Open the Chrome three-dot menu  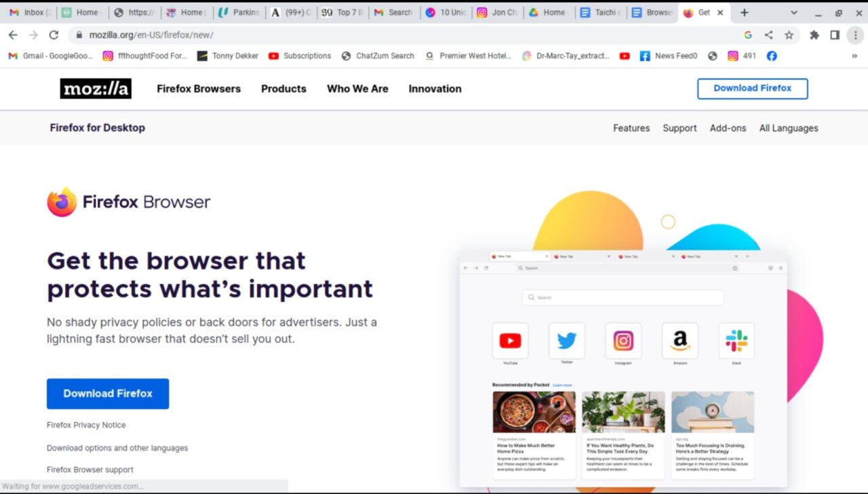pos(855,35)
